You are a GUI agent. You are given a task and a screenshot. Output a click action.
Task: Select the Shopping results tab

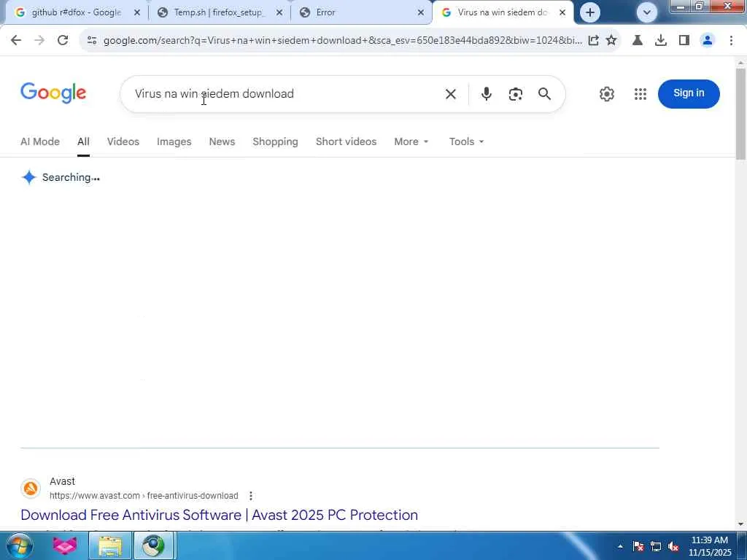275,141
